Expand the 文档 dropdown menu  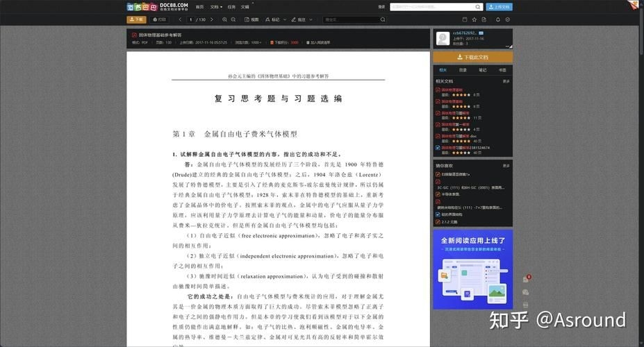(x=216, y=7)
